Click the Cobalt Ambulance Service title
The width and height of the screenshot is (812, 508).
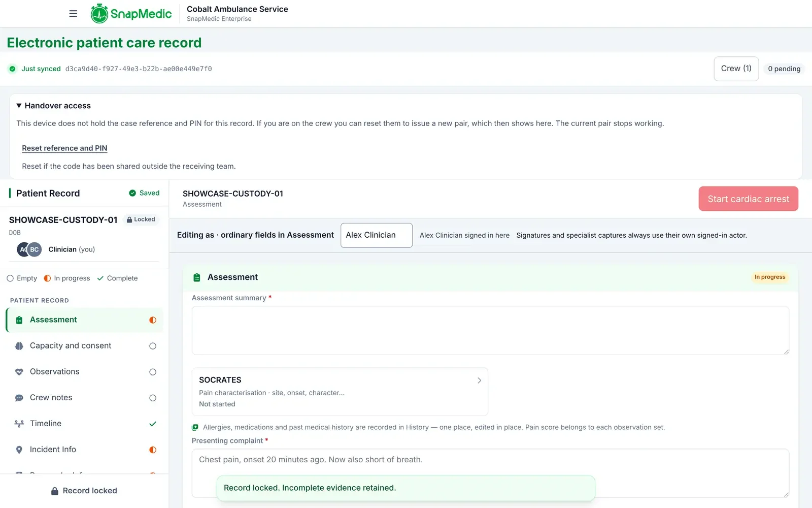[238, 9]
